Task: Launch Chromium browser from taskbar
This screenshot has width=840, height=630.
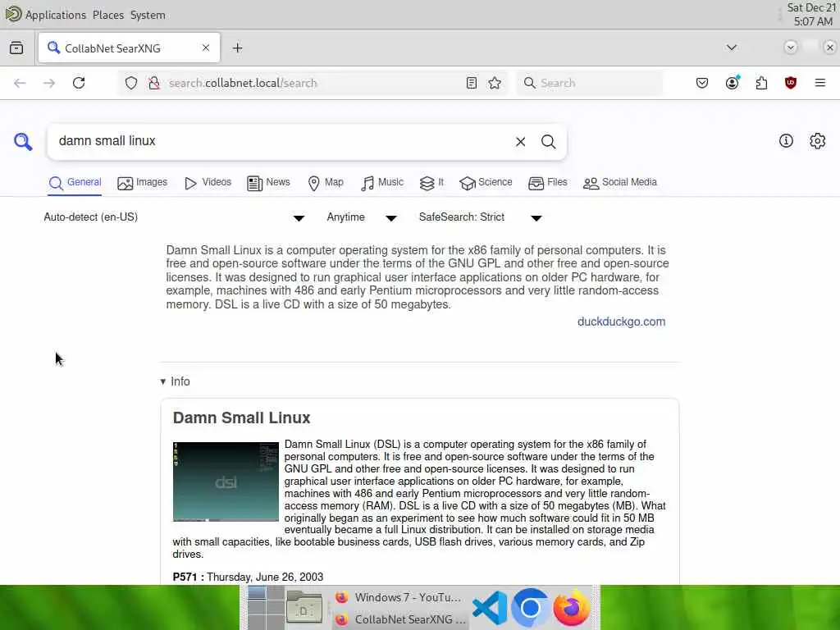Action: click(530, 608)
